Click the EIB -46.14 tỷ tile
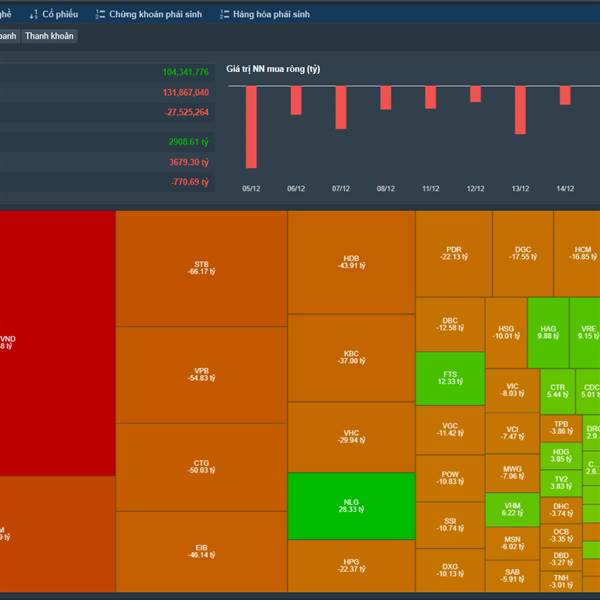The height and width of the screenshot is (600, 600). tap(201, 551)
